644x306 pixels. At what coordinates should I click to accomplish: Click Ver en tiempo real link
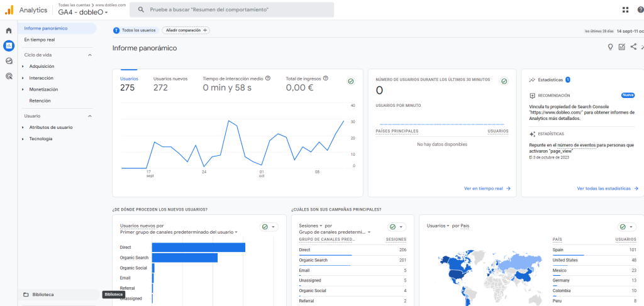pos(487,188)
